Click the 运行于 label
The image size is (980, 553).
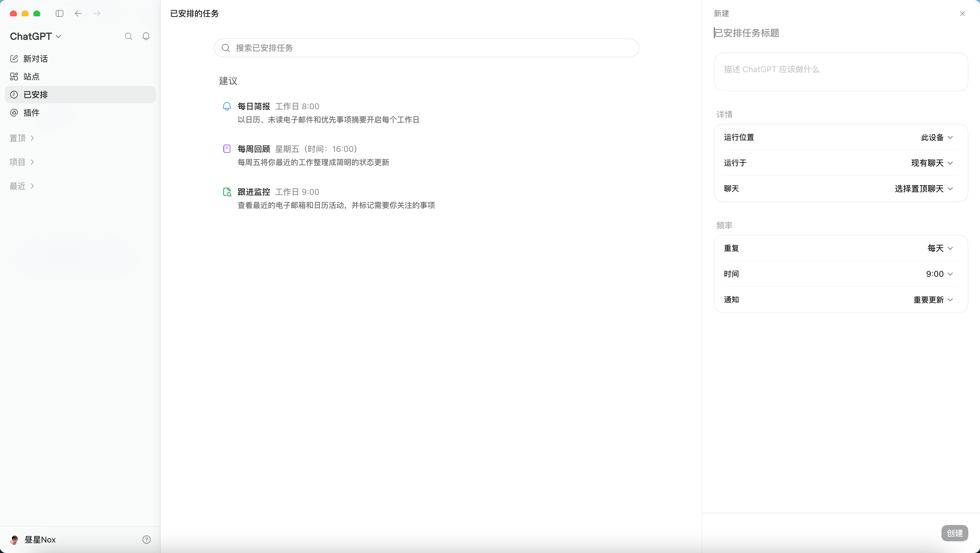coord(735,163)
